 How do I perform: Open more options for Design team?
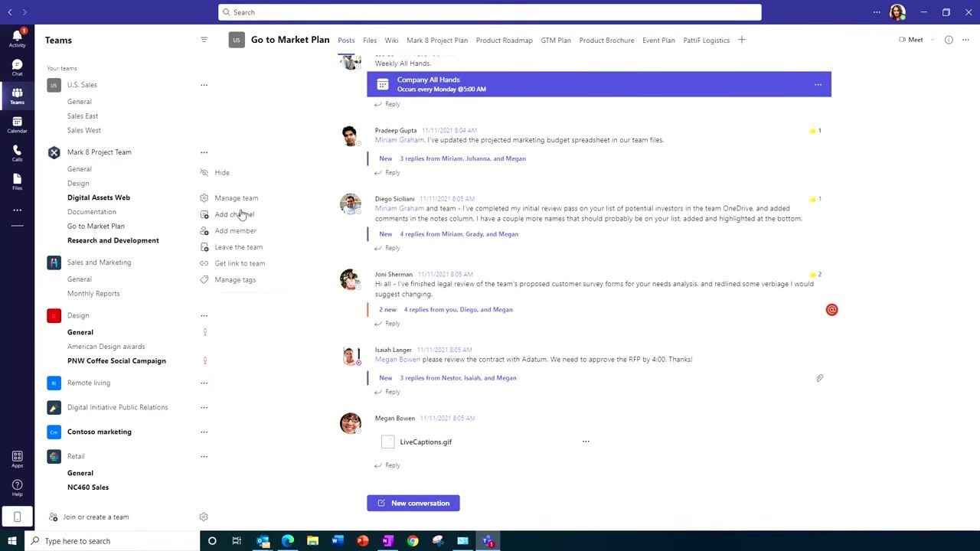point(204,315)
